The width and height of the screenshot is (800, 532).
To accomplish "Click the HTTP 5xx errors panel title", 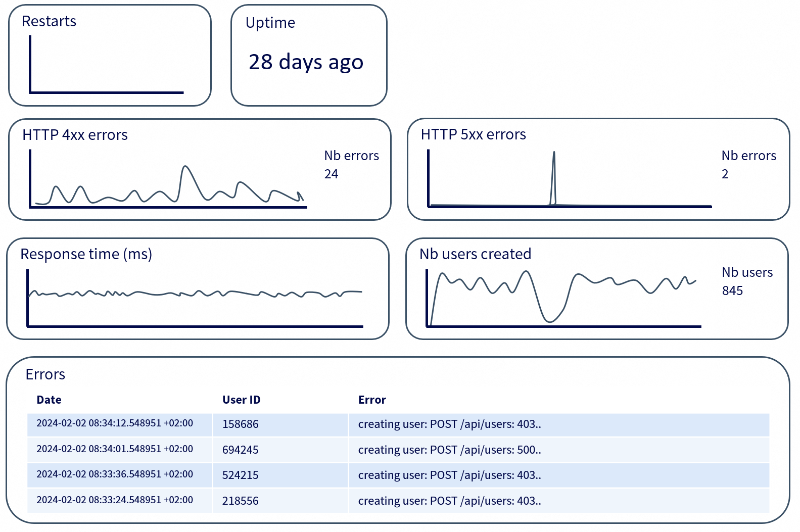I will [473, 134].
